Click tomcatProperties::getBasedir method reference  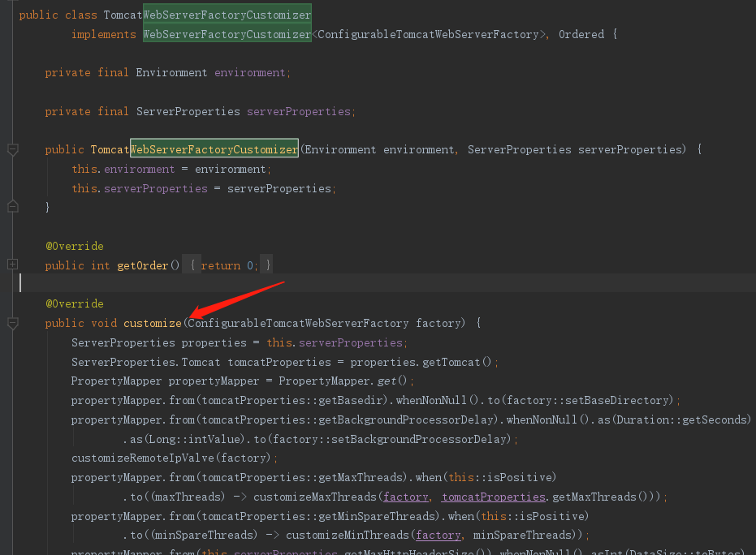(x=294, y=401)
